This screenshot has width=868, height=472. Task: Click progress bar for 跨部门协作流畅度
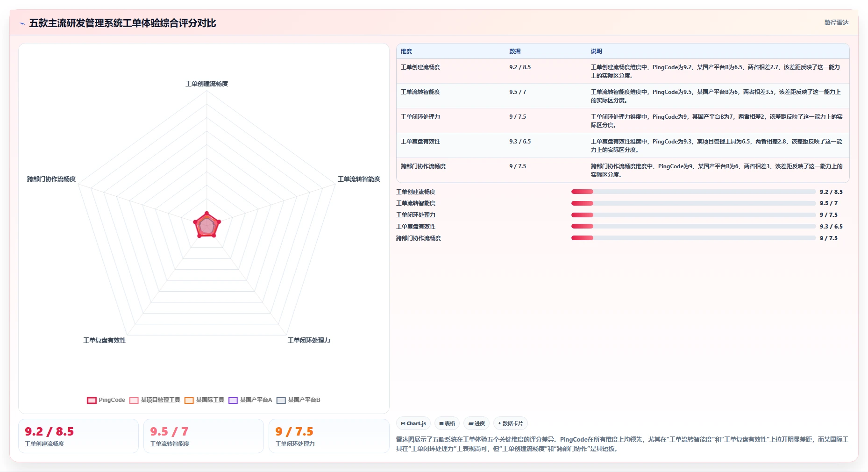(x=693, y=238)
